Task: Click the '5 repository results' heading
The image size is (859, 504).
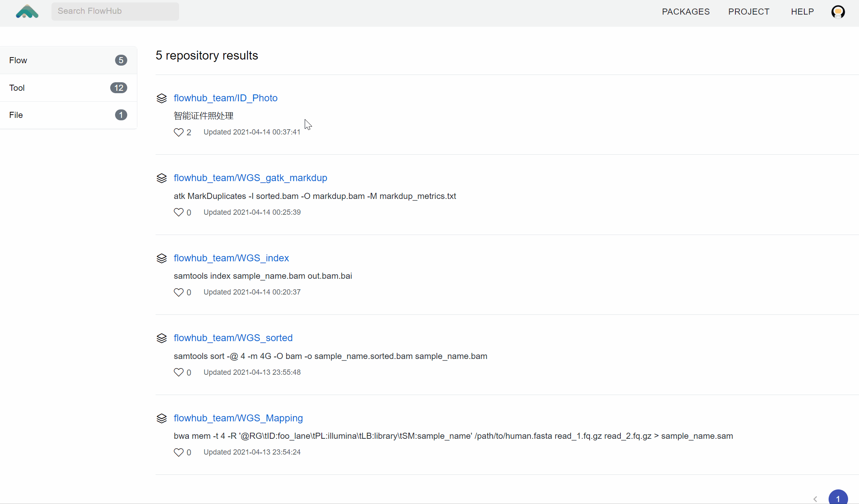Action: [x=207, y=56]
